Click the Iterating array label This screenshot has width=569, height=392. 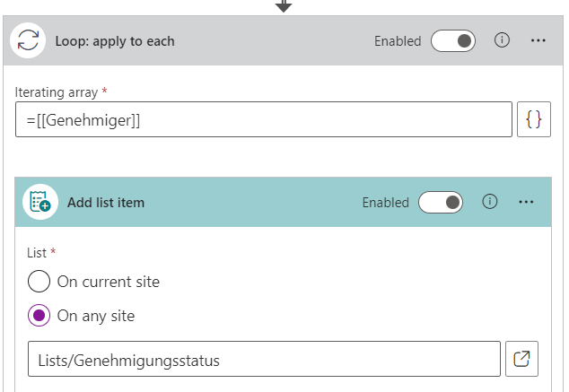pyautogui.click(x=57, y=91)
